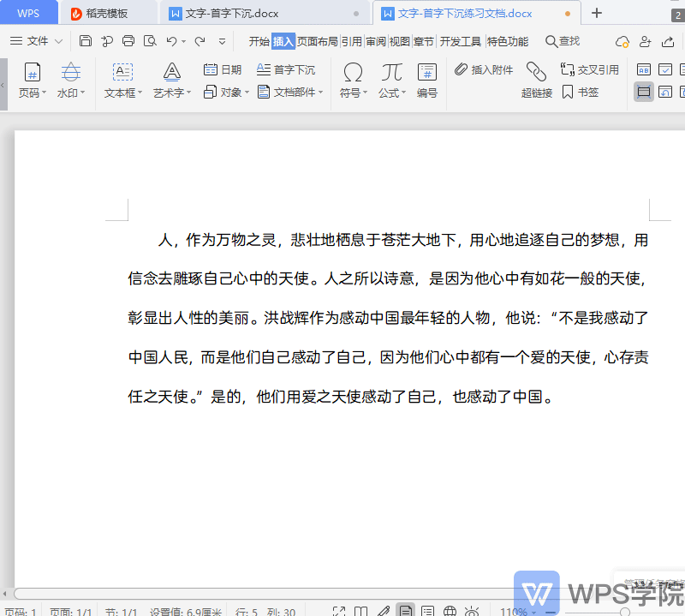Click the 日期 date button
The width and height of the screenshot is (685, 616).
click(x=223, y=69)
